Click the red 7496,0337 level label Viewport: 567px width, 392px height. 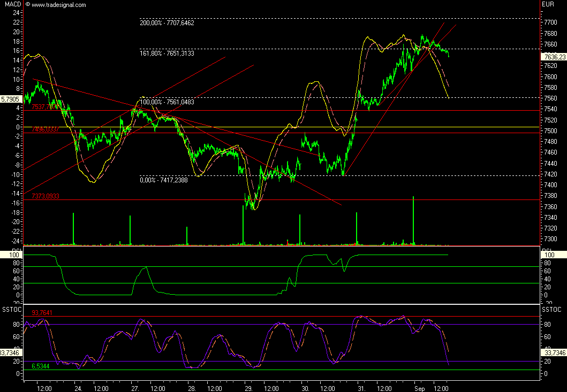tap(45, 129)
